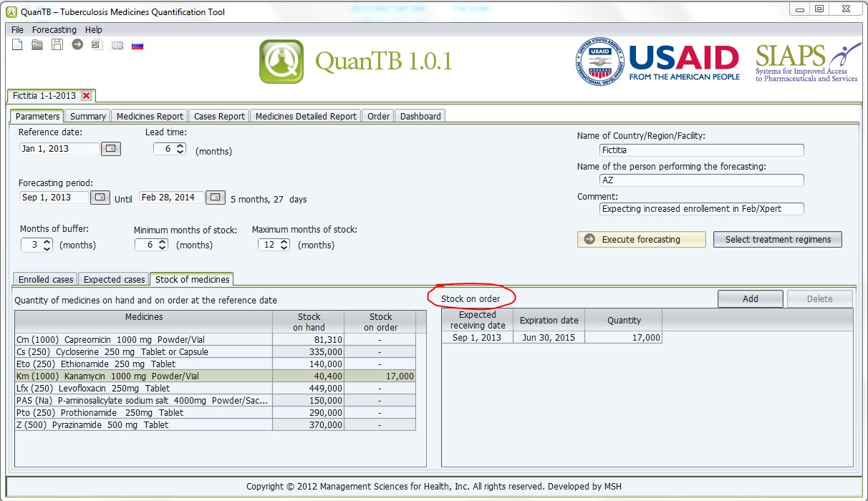
Task: Switch language with the Russian flag icon
Action: [138, 45]
